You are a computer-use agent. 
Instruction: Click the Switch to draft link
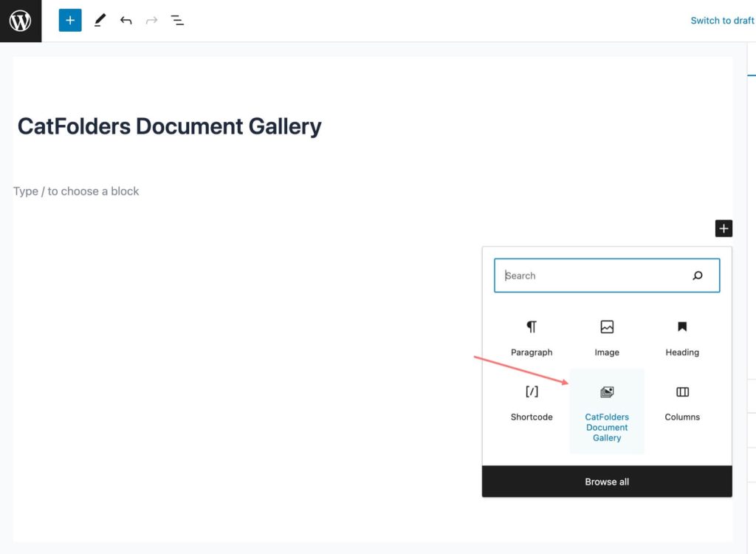(721, 20)
